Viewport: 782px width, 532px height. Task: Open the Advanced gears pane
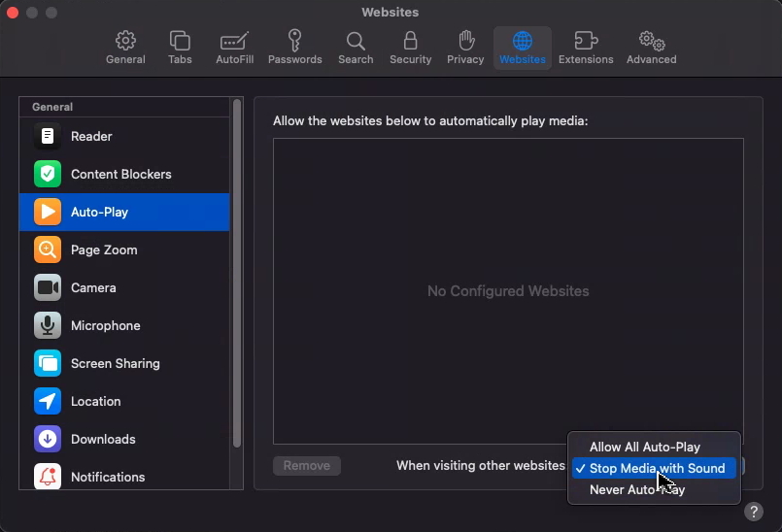click(651, 48)
